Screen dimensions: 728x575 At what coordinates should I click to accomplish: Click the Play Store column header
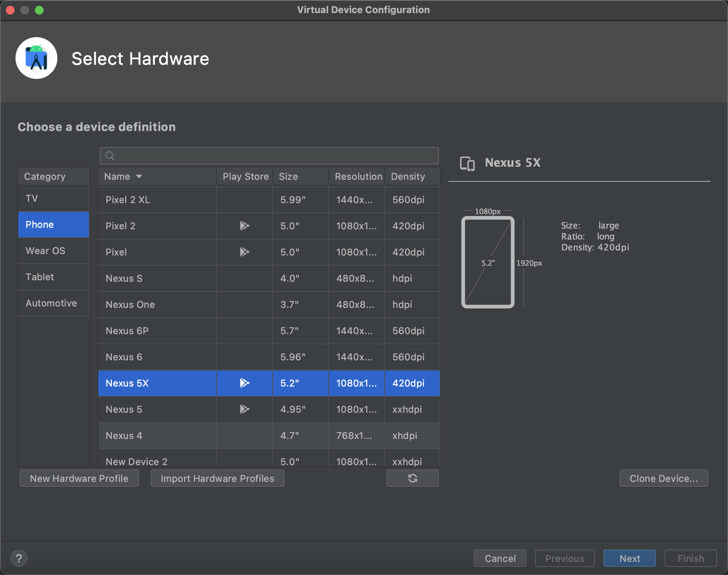coord(245,177)
